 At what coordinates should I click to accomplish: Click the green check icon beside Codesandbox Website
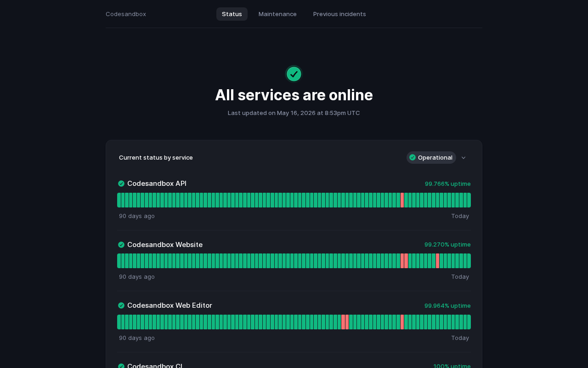pos(121,245)
